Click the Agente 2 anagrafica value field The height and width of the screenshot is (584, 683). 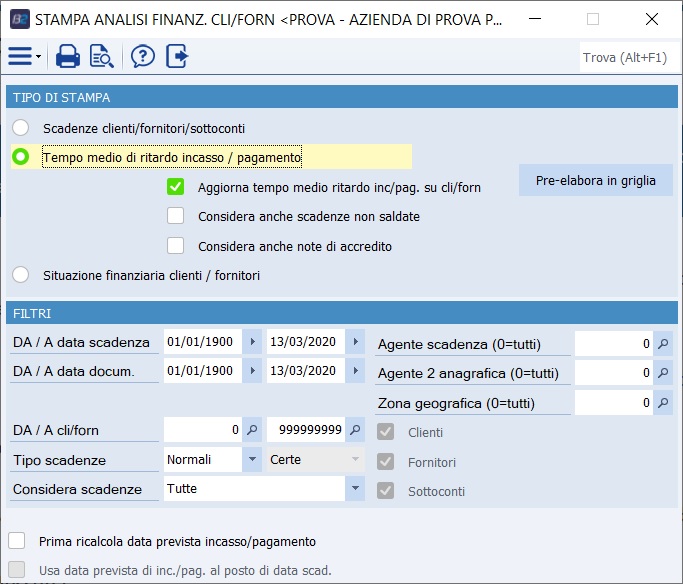(614, 373)
